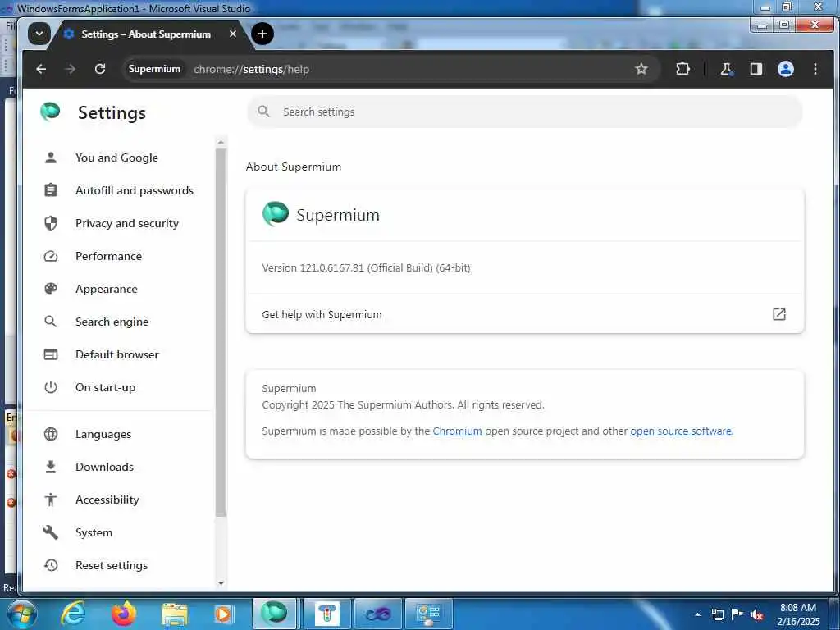Click the muted volume tray icon

(757, 614)
